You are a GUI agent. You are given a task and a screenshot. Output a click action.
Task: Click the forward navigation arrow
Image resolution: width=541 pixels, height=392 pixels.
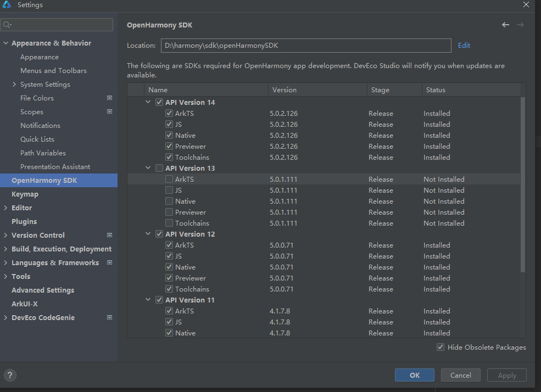point(520,25)
